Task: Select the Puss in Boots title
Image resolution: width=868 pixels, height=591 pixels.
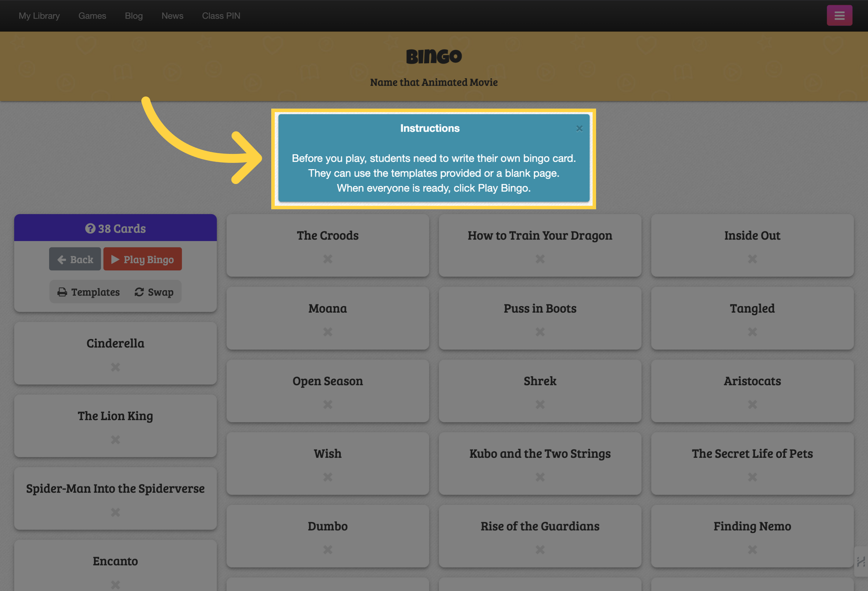Action: 540,308
